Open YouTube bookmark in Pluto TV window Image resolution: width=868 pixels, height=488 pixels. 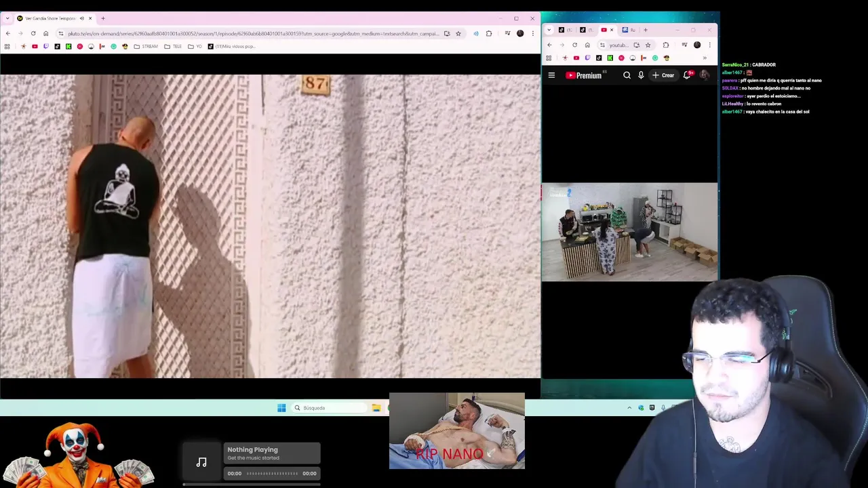(35, 47)
